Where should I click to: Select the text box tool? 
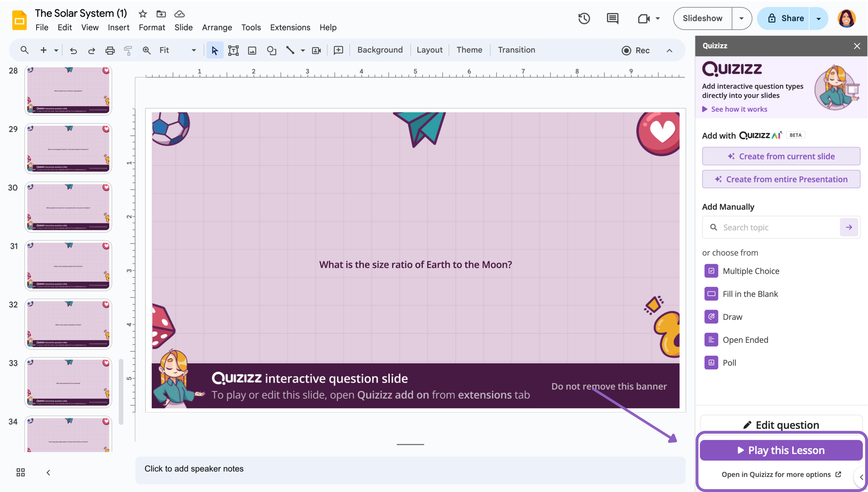[233, 50]
